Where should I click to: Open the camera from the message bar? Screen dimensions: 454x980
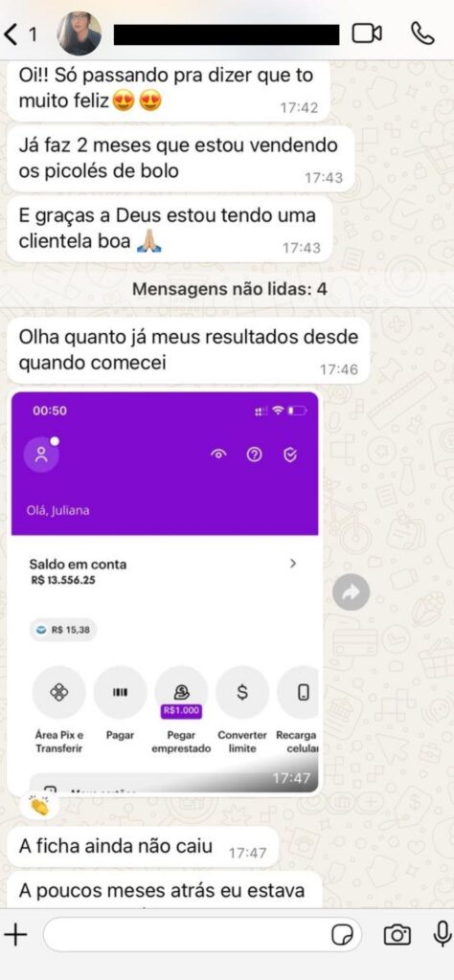coord(397,935)
